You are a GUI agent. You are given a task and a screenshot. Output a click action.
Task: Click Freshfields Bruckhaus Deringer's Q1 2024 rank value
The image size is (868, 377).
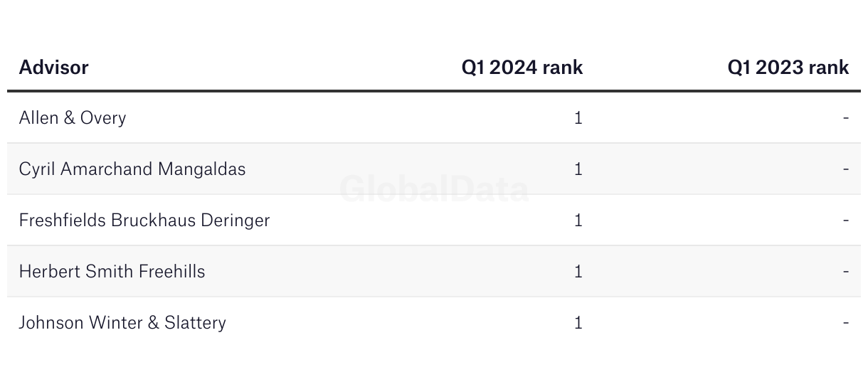tap(578, 221)
